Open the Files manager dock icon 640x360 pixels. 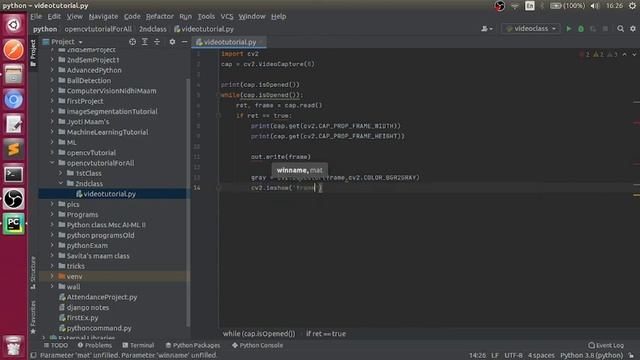coord(13,75)
